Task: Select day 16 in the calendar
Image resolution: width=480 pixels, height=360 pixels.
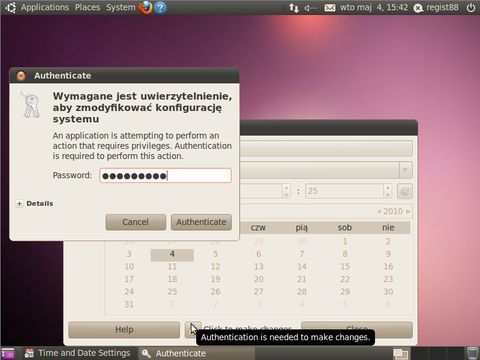Action: pos(388,267)
